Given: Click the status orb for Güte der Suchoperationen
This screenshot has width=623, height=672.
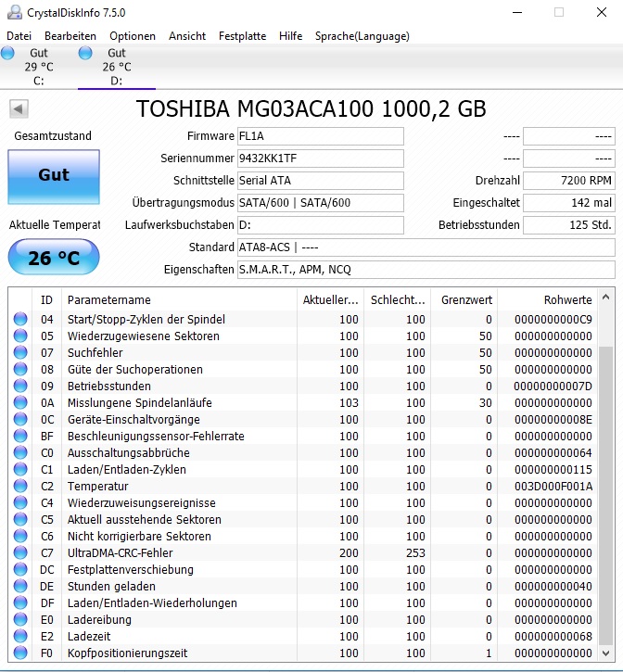Looking at the screenshot, I should (x=20, y=370).
